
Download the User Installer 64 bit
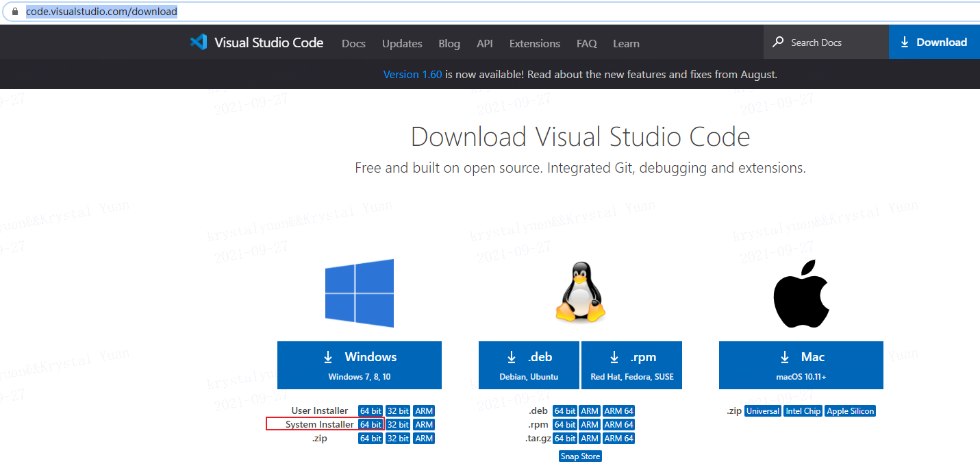pos(370,411)
